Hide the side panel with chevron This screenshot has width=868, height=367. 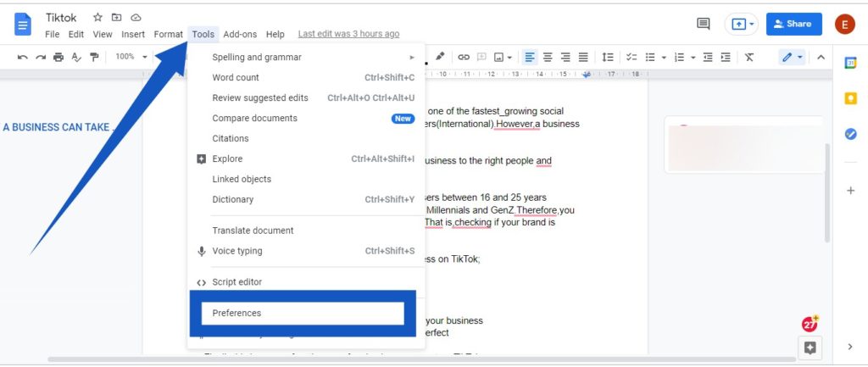tap(850, 347)
